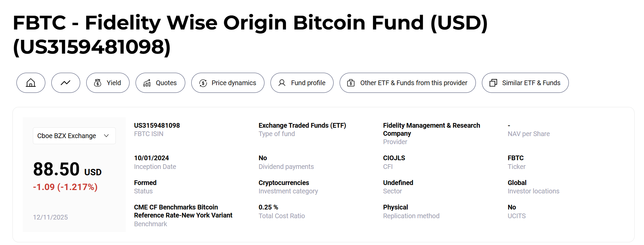Open the trend line chart icon tab
The height and width of the screenshot is (245, 644).
click(65, 83)
